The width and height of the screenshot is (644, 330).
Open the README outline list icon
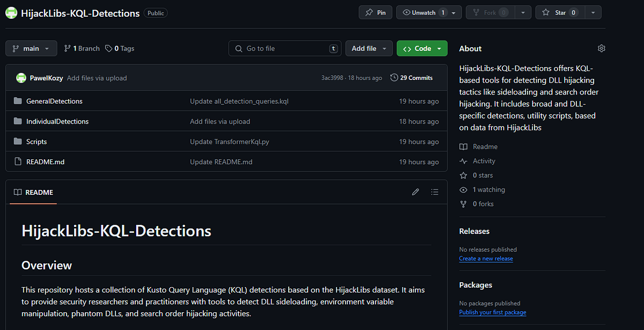435,192
